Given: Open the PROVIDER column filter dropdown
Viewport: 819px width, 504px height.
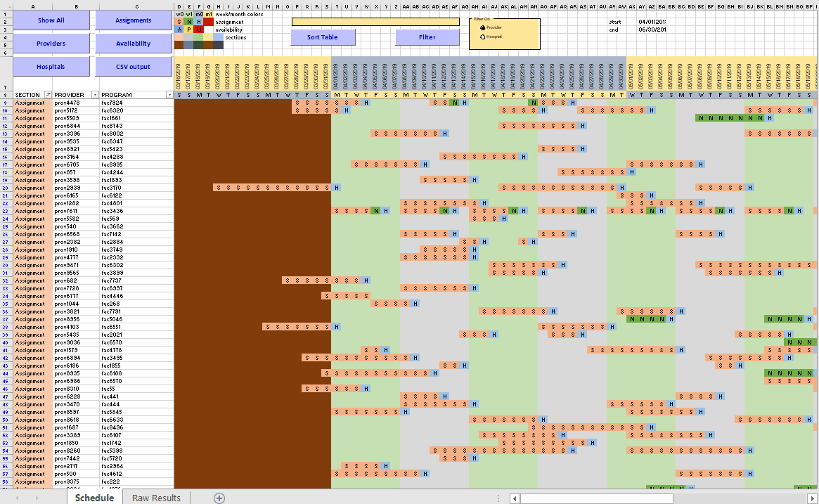Looking at the screenshot, I should click(96, 94).
